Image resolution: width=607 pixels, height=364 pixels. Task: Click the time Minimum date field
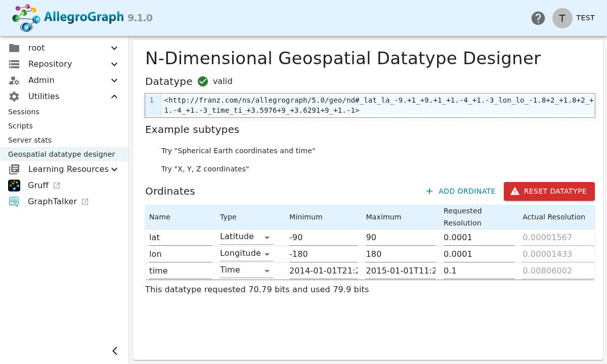(x=324, y=271)
